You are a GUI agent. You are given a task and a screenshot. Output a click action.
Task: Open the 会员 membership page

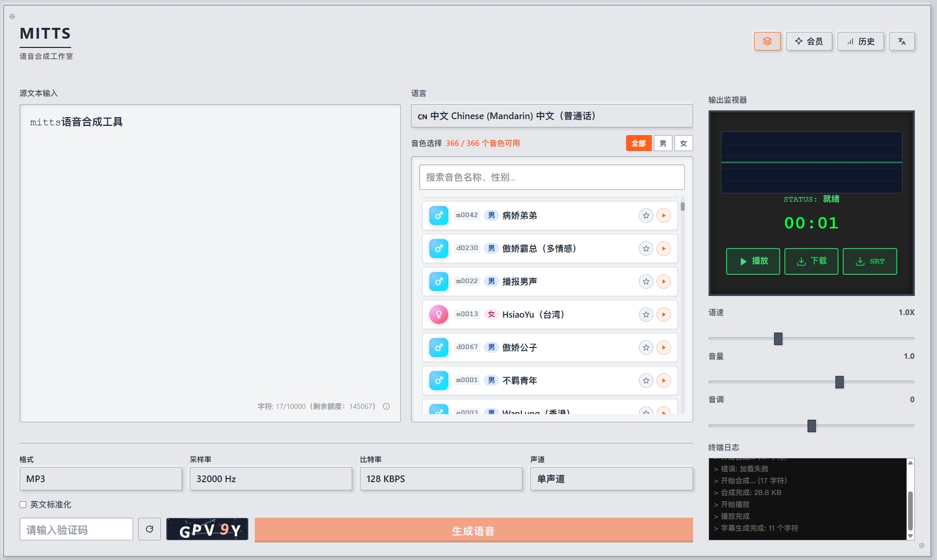pyautogui.click(x=809, y=41)
